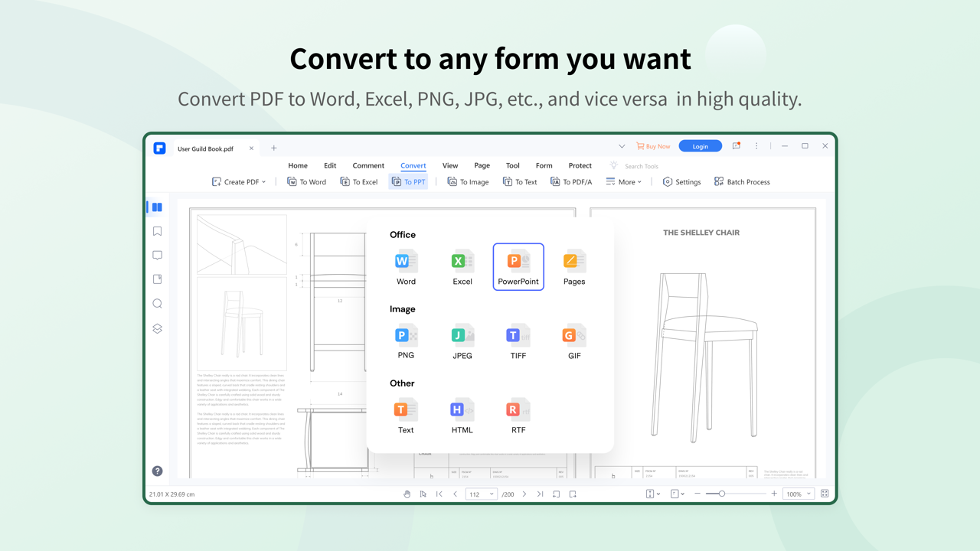Choose HTML output format
The height and width of the screenshot is (551, 980).
[x=462, y=416]
